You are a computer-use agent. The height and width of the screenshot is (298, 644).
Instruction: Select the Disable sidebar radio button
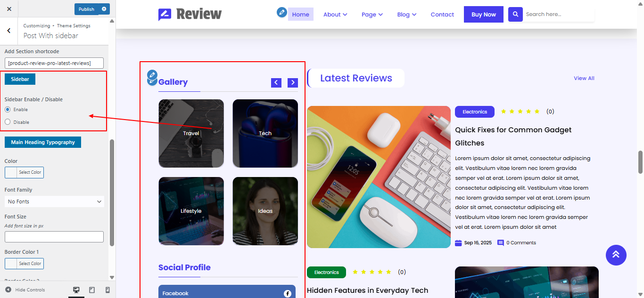point(8,122)
